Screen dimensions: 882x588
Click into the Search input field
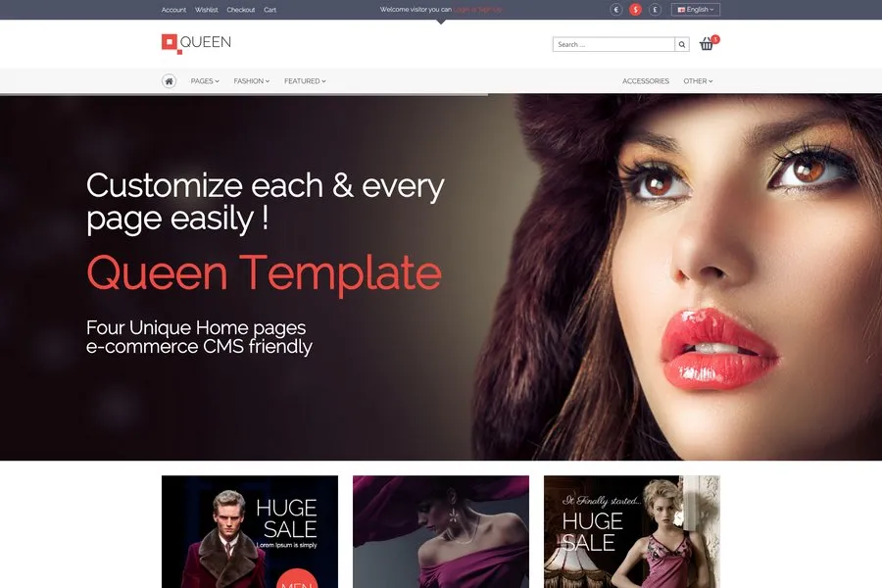[613, 44]
